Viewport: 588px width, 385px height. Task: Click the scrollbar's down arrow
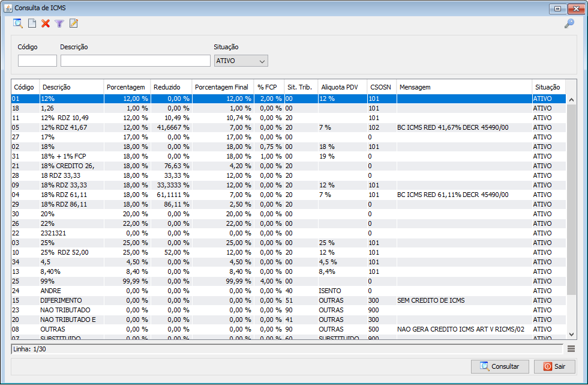coord(571,335)
